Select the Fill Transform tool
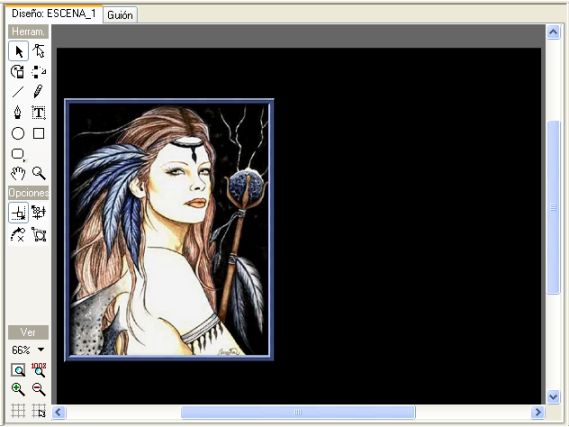 [18, 71]
